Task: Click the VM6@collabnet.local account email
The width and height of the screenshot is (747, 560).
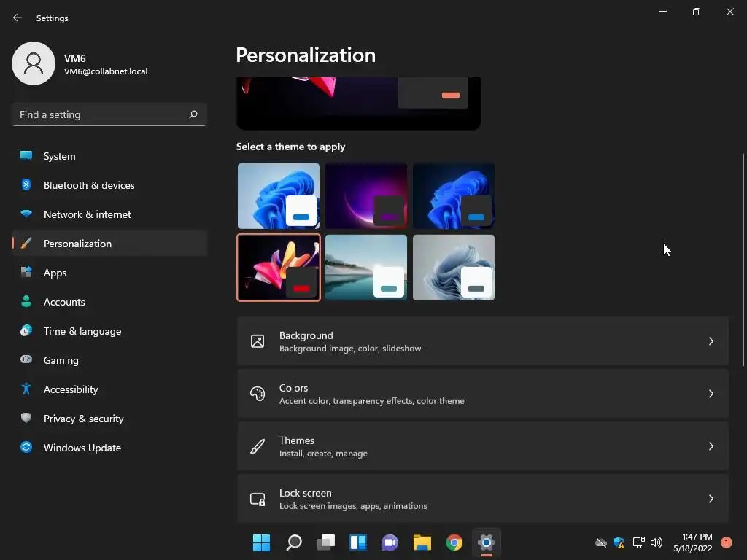Action: click(106, 71)
